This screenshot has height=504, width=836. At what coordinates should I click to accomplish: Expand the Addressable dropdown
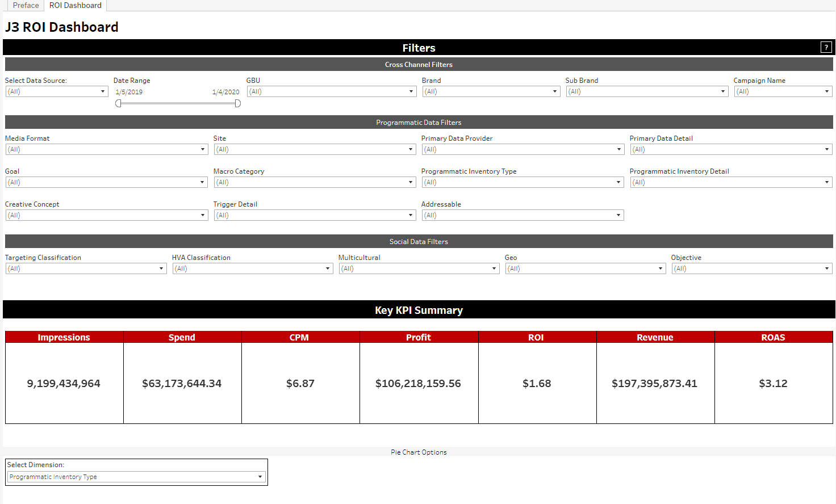[523, 215]
